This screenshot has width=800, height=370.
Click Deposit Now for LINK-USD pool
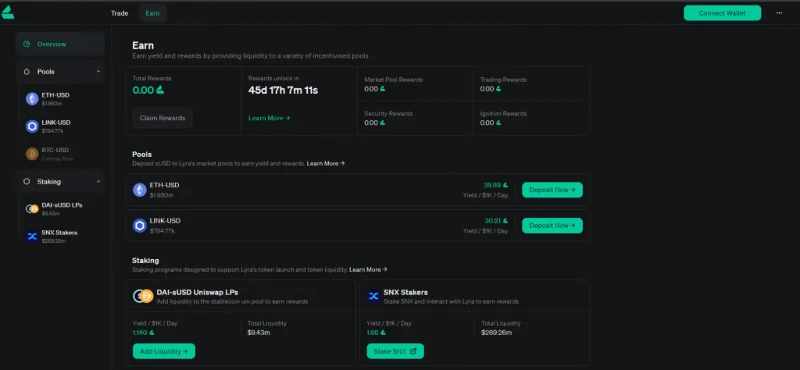click(x=552, y=226)
